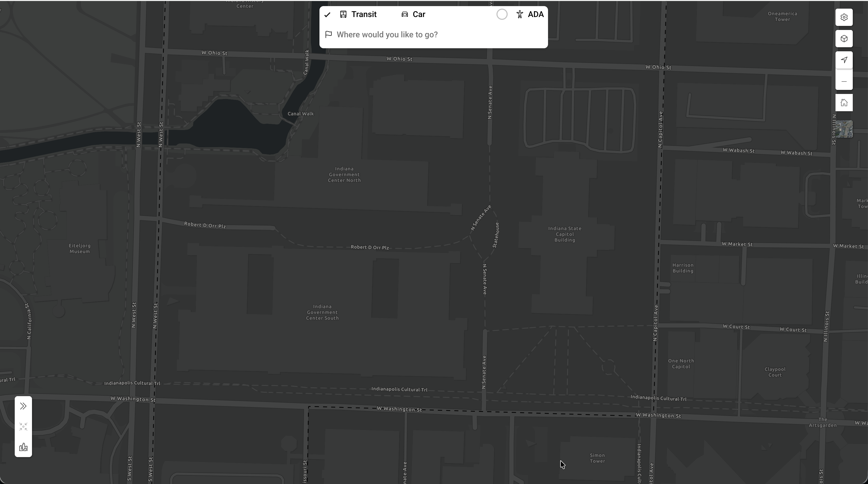868x484 pixels.
Task: Click 'Indiana State Capitol Building' map label
Action: click(x=565, y=234)
